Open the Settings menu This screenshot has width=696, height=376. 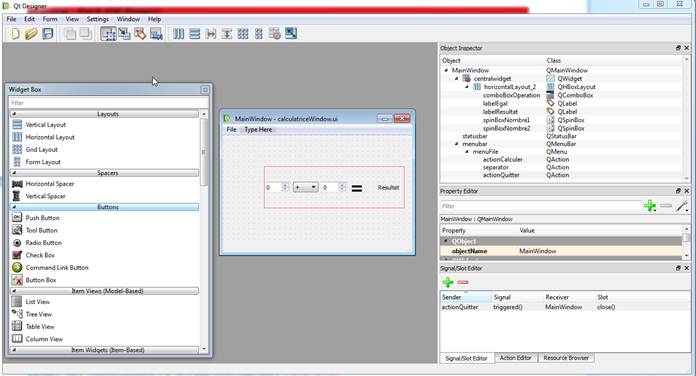pyautogui.click(x=98, y=19)
